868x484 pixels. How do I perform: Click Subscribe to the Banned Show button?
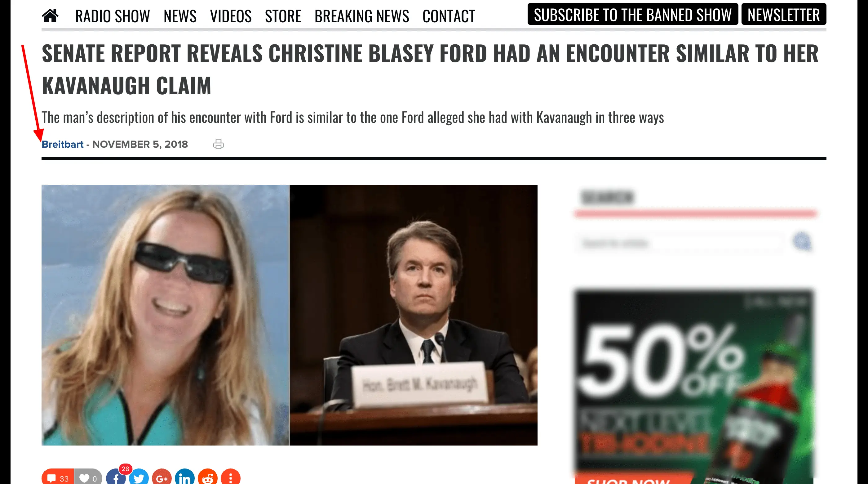pos(633,14)
